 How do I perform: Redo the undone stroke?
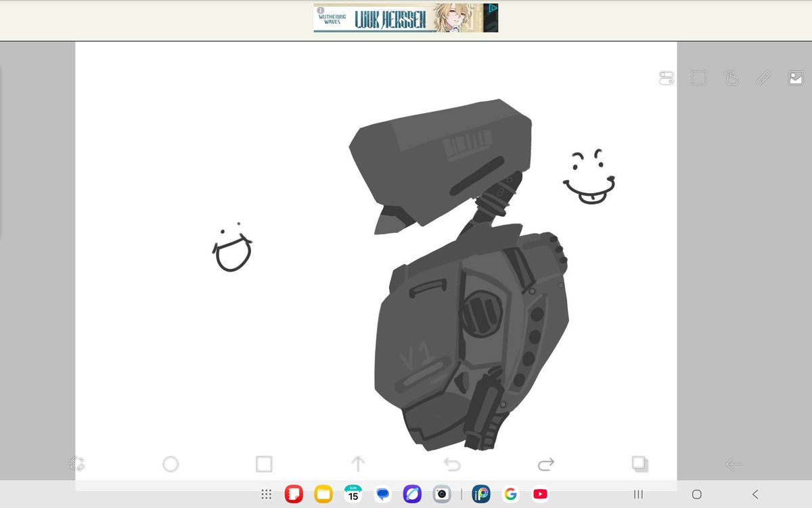pos(545,464)
